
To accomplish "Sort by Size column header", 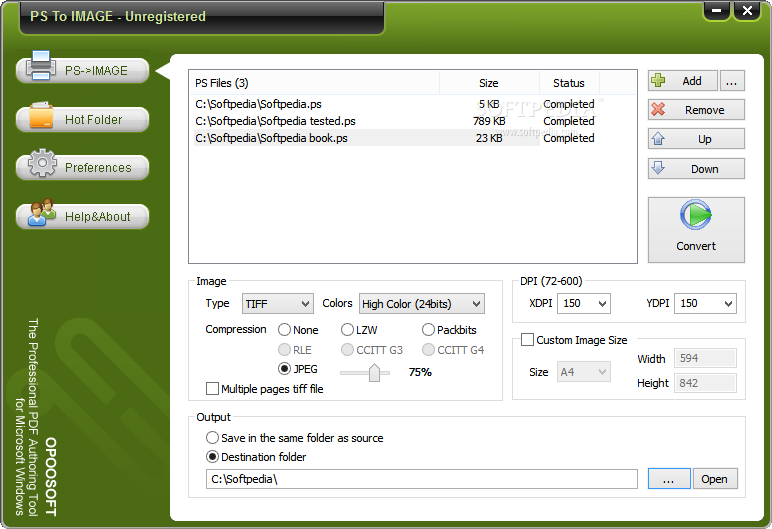I will point(489,83).
